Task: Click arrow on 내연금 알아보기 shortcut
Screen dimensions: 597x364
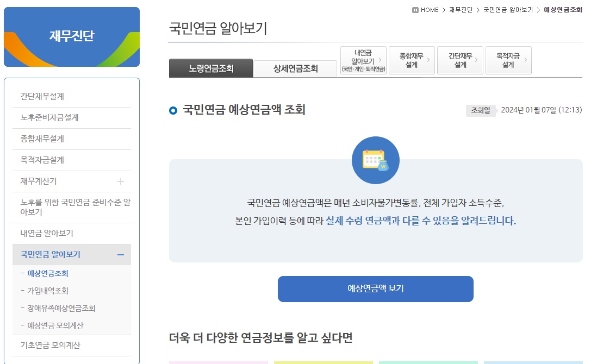Action: [x=380, y=60]
